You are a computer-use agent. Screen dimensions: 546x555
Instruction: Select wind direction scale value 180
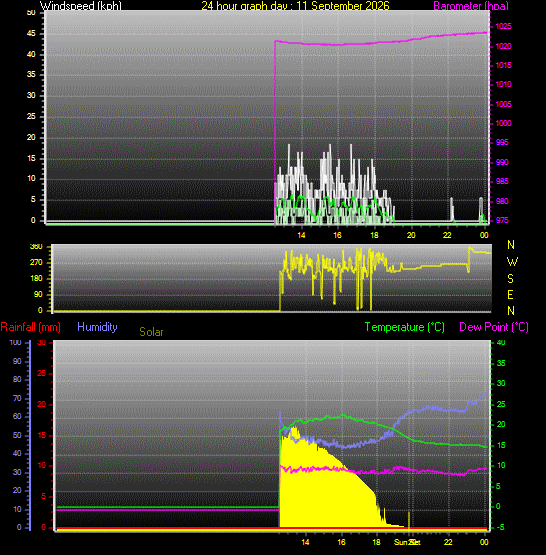click(x=36, y=279)
